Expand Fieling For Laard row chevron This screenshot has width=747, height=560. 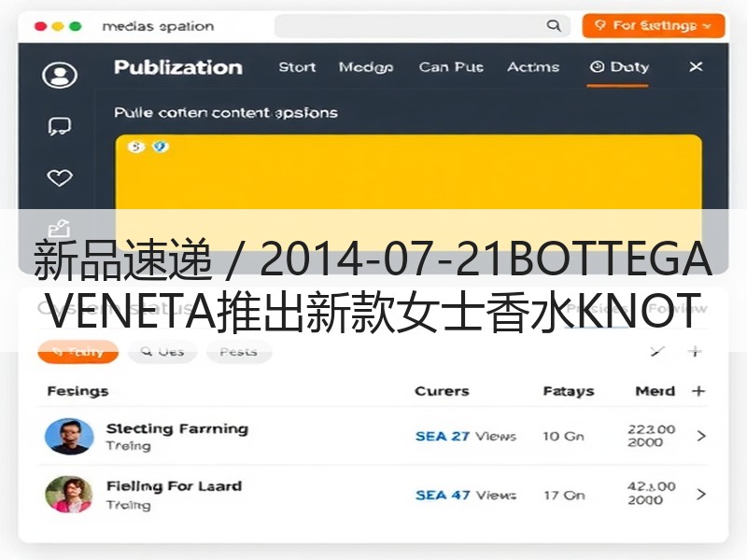point(701,495)
